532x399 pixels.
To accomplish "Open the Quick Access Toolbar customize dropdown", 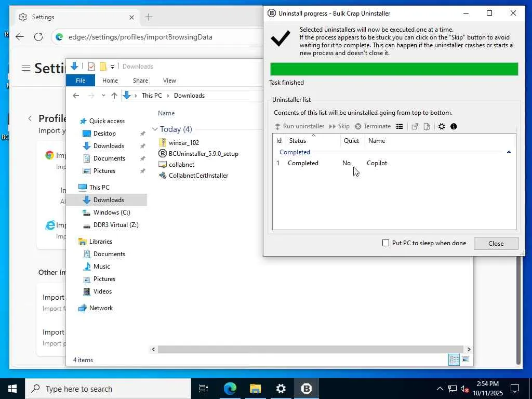I will (112, 67).
